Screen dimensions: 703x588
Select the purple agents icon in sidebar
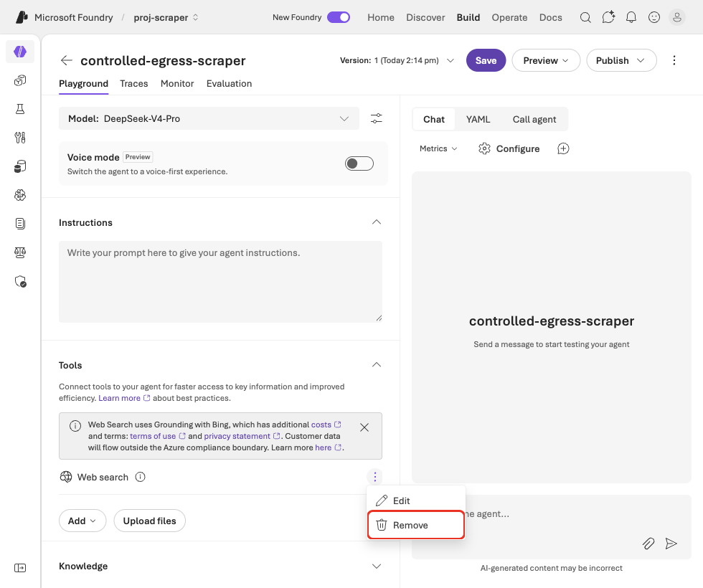coord(20,52)
